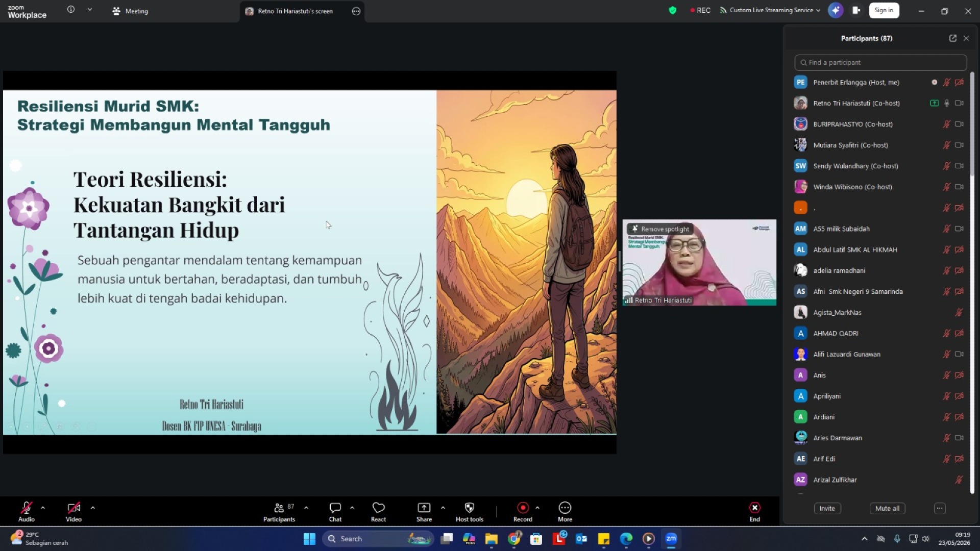The width and height of the screenshot is (980, 551).
Task: Click the taskbar Search box
Action: click(x=378, y=539)
